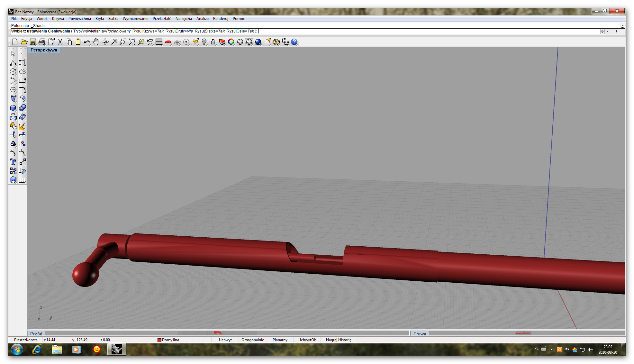This screenshot has height=364, width=634.
Task: Toggle Nagraj Historię in status bar
Action: coord(339,340)
